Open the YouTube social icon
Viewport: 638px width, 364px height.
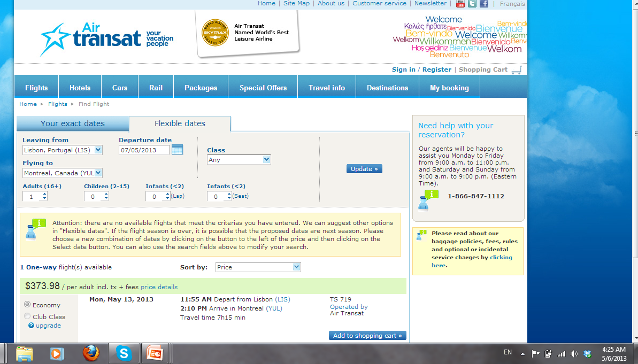tap(460, 4)
